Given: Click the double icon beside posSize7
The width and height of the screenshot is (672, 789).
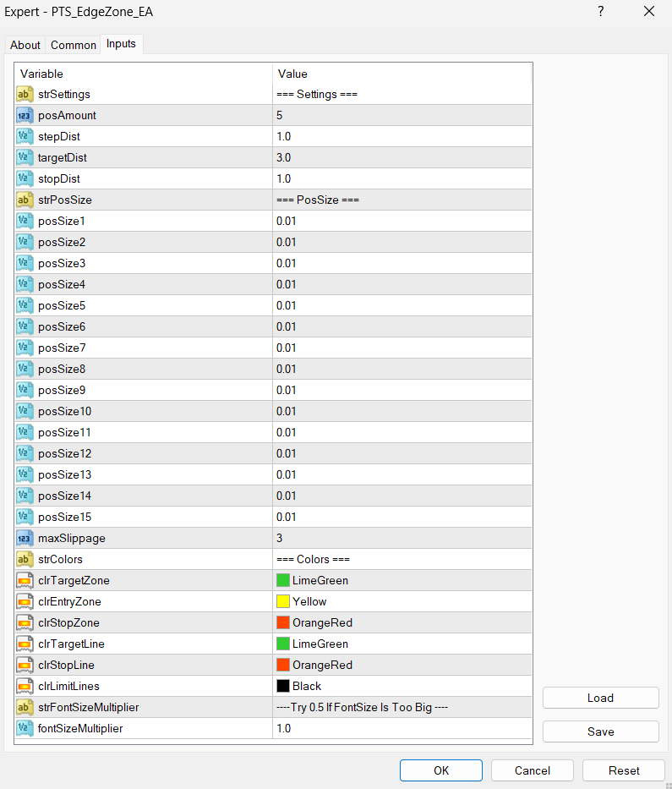Looking at the screenshot, I should 25,348.
